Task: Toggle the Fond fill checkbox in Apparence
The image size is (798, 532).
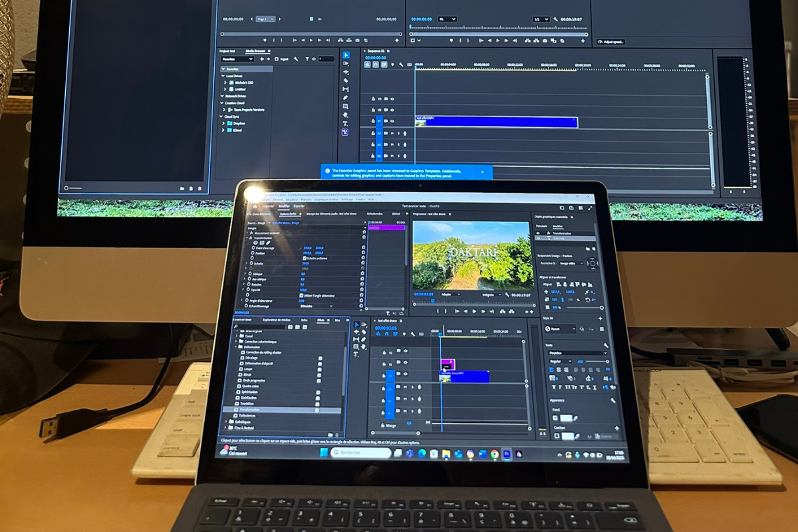Action: 555,418
